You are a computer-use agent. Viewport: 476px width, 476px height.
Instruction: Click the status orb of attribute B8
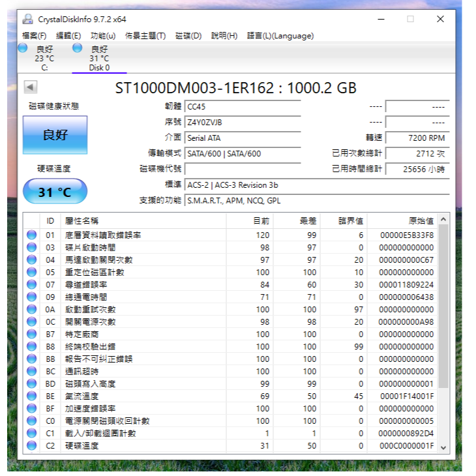click(x=31, y=347)
